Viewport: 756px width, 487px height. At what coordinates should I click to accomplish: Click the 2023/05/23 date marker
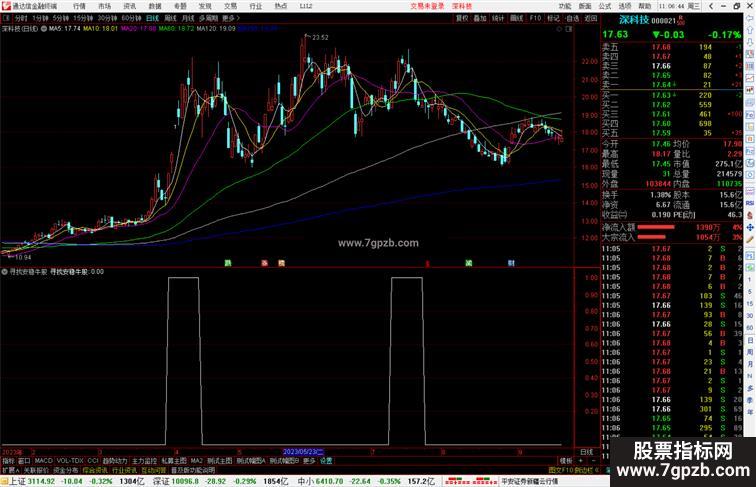303,452
